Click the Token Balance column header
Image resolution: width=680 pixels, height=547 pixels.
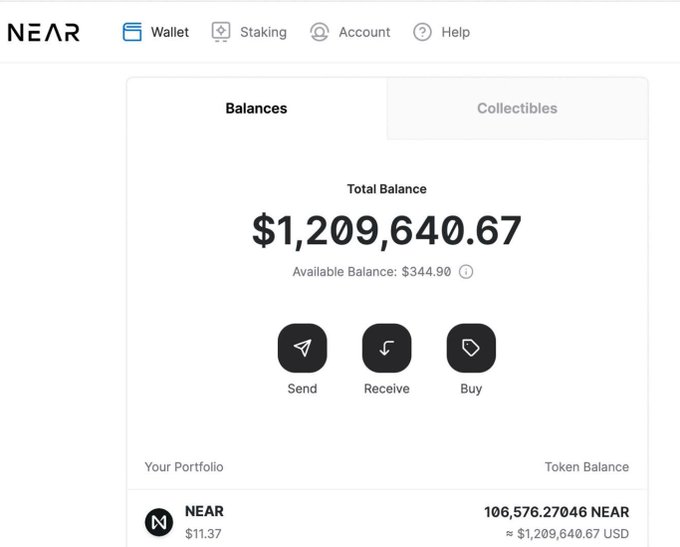click(587, 467)
